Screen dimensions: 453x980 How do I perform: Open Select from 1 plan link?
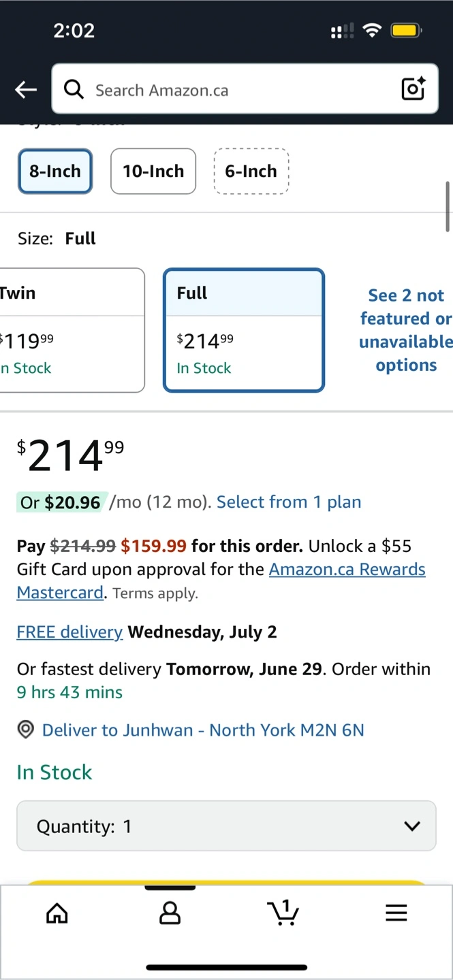click(289, 502)
